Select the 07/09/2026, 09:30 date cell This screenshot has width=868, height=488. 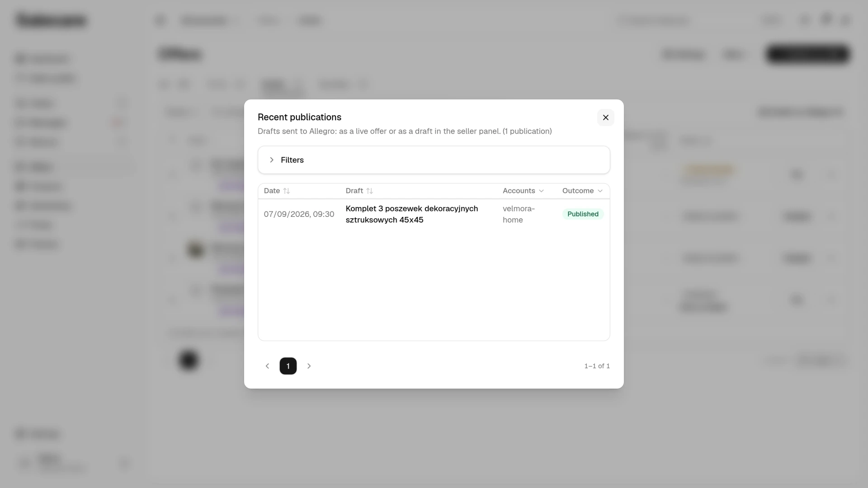tap(299, 214)
